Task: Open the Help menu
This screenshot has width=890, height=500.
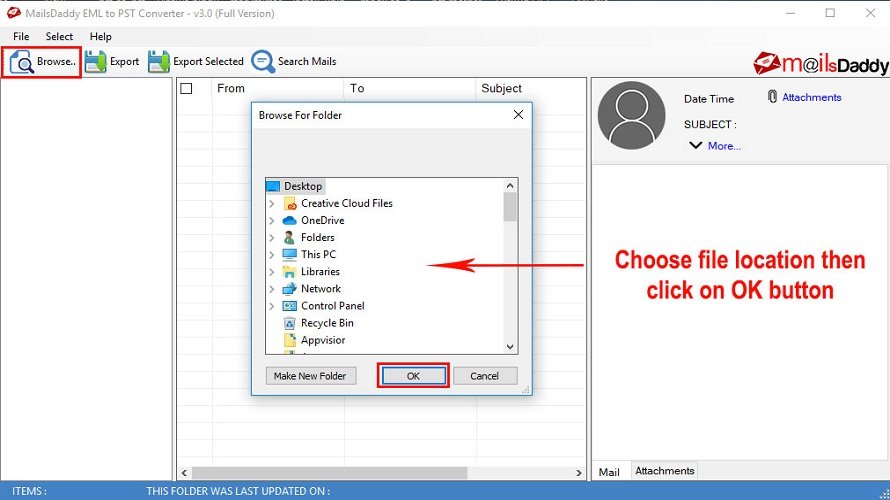Action: (100, 36)
